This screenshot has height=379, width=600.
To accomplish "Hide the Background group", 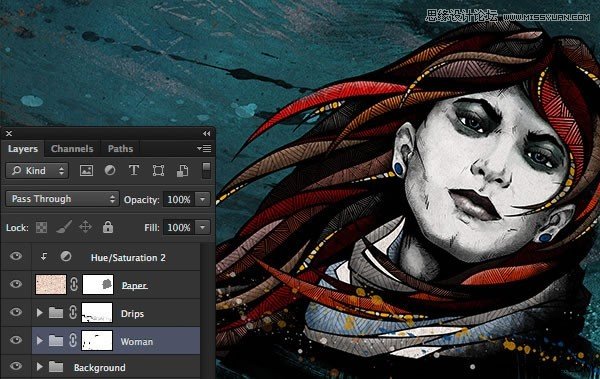I will pos(16,366).
